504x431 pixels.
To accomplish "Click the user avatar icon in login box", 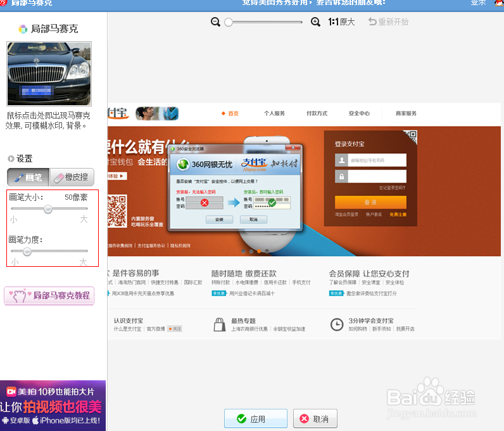I will coord(341,160).
